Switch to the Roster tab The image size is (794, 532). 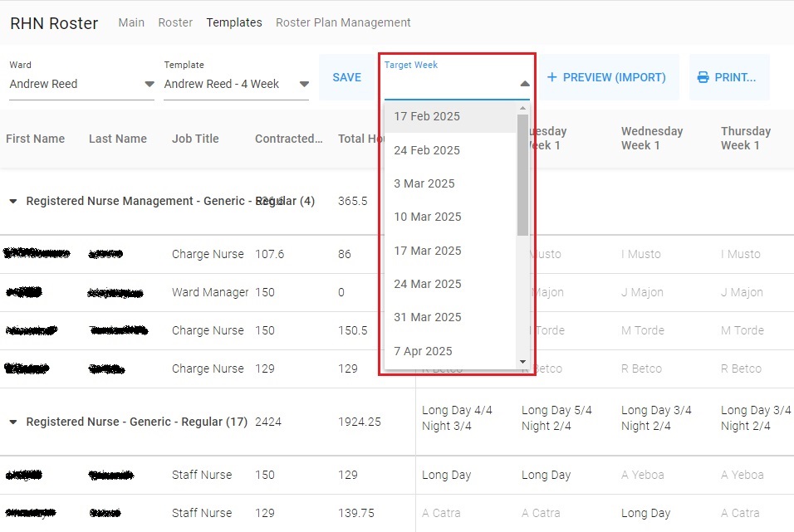point(175,22)
